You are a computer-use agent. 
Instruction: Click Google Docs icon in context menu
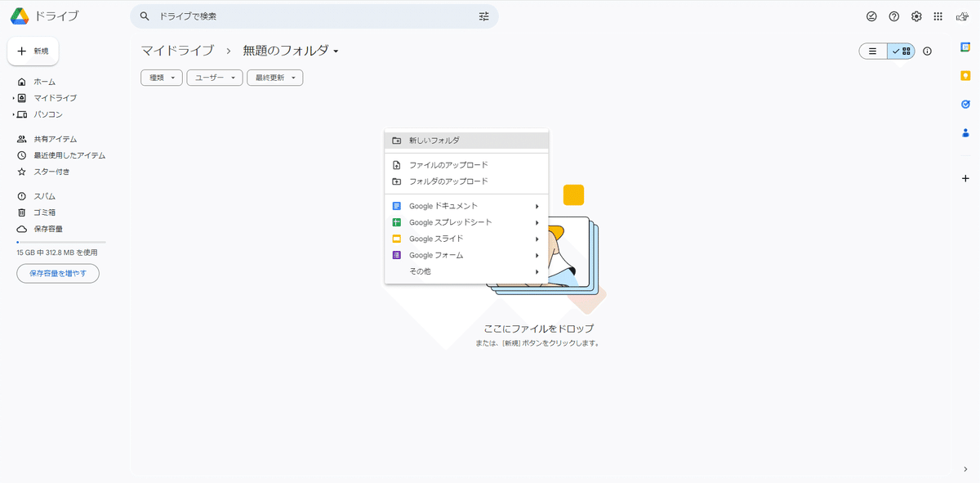396,206
